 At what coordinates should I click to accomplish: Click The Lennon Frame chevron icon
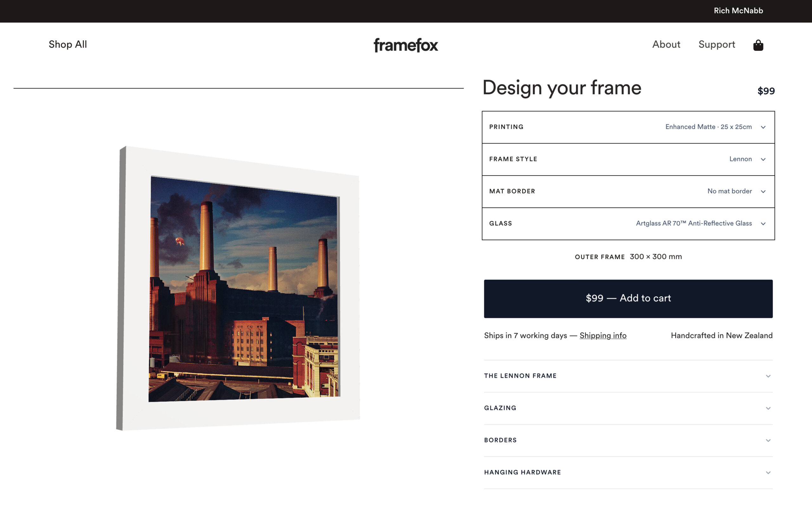[x=768, y=376]
